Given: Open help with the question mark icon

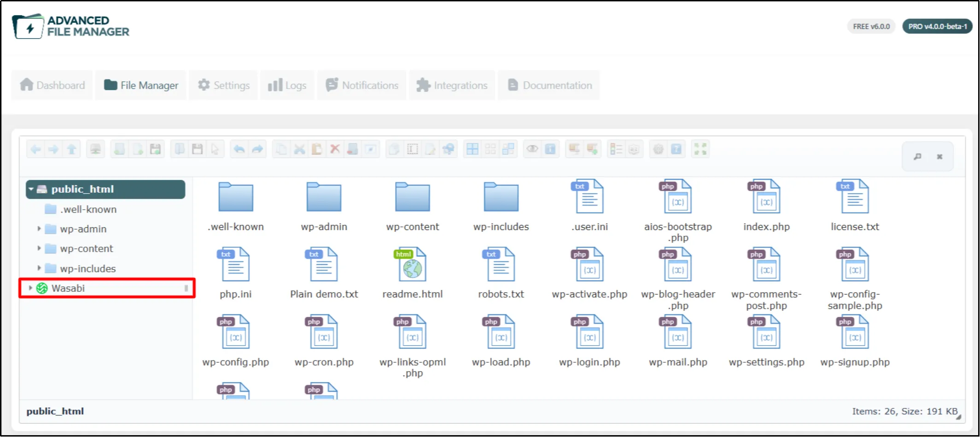Looking at the screenshot, I should tap(676, 149).
